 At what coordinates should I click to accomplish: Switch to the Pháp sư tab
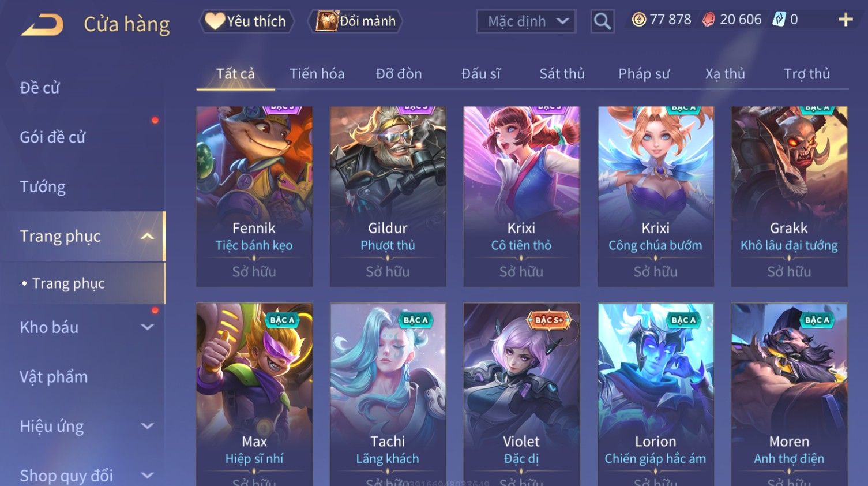tap(644, 74)
